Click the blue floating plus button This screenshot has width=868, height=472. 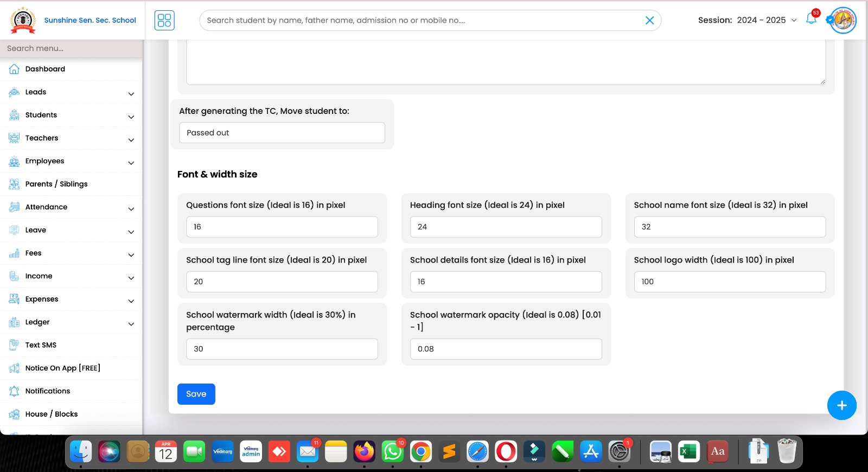(x=841, y=405)
